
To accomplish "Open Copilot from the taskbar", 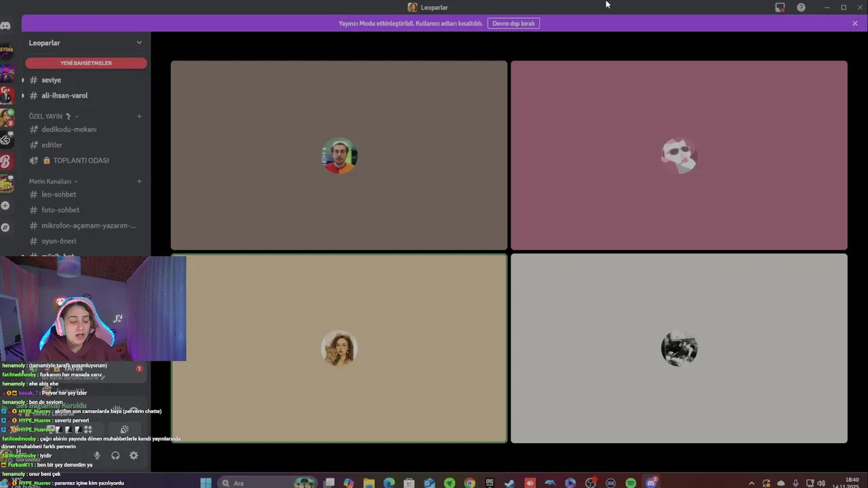I will coord(349,483).
